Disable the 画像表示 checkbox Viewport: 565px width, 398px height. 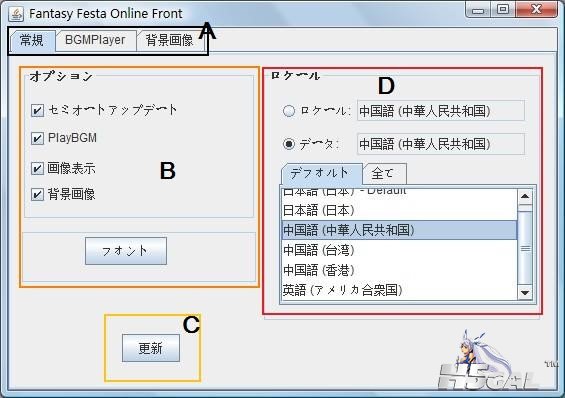37,168
